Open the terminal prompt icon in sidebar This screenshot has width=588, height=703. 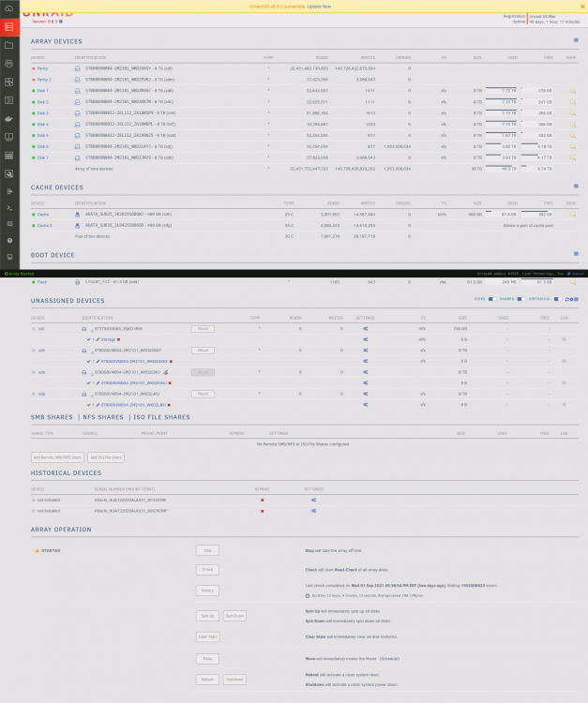click(x=9, y=208)
